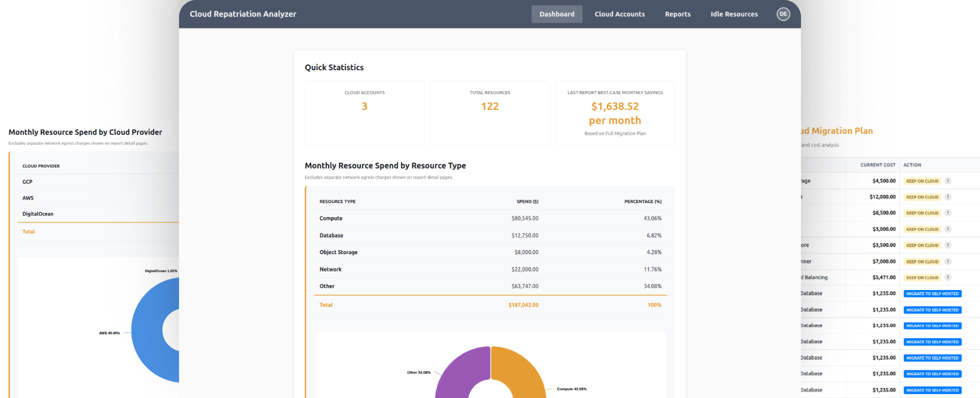Click the $187,042.00 total spend value

(523, 305)
